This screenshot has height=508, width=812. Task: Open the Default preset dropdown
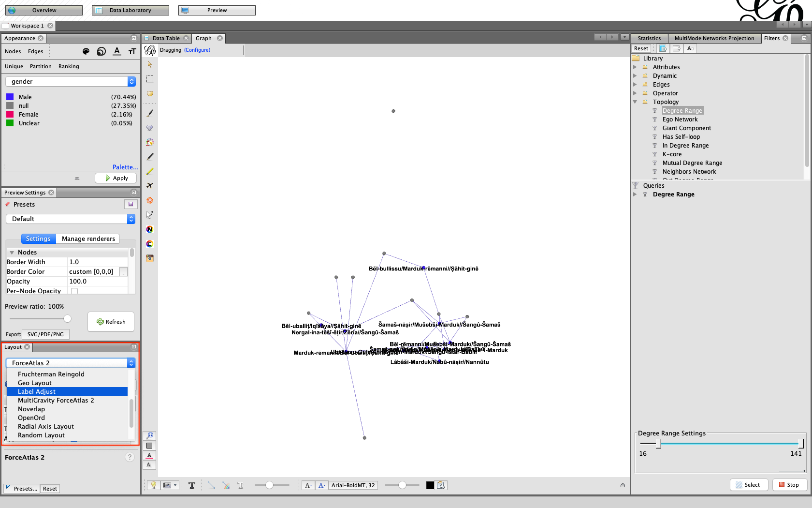click(71, 219)
